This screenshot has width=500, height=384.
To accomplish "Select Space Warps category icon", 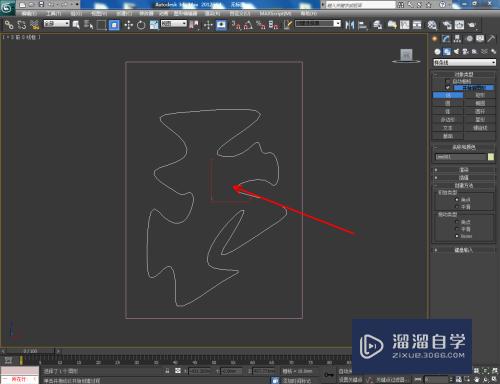I will coord(484,52).
